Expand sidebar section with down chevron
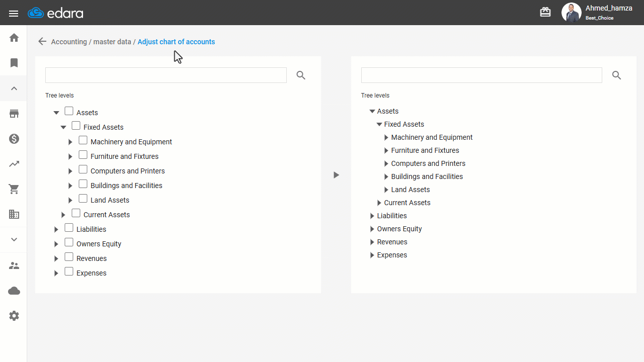Viewport: 644px width, 362px height. pos(14,239)
